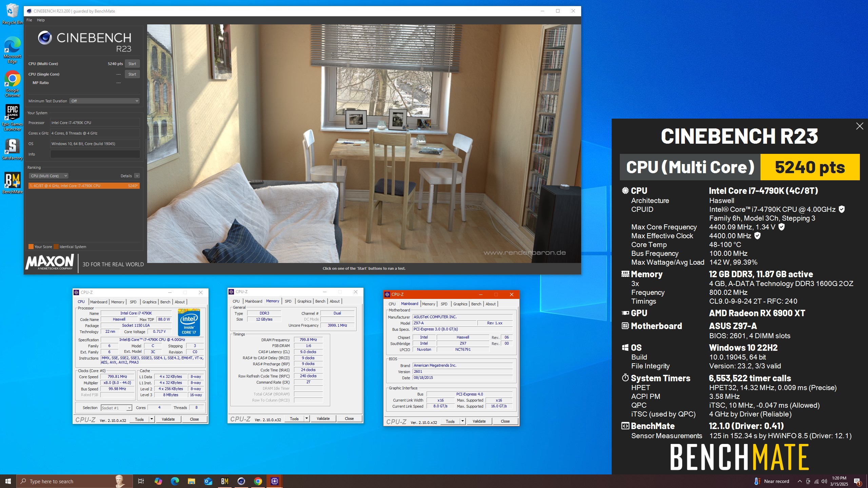Switch to Bench tab in middle CPU-Z window
Image resolution: width=868 pixels, height=488 pixels.
click(x=320, y=301)
